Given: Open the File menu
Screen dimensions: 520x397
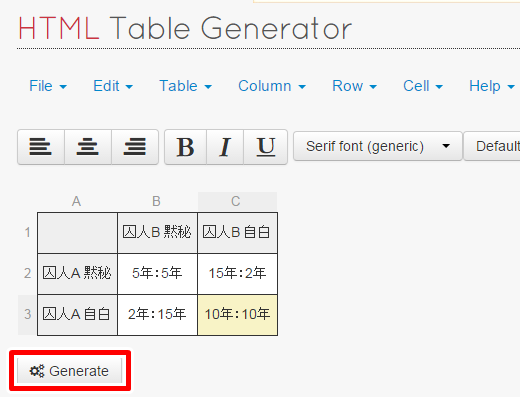Looking at the screenshot, I should click(48, 86).
